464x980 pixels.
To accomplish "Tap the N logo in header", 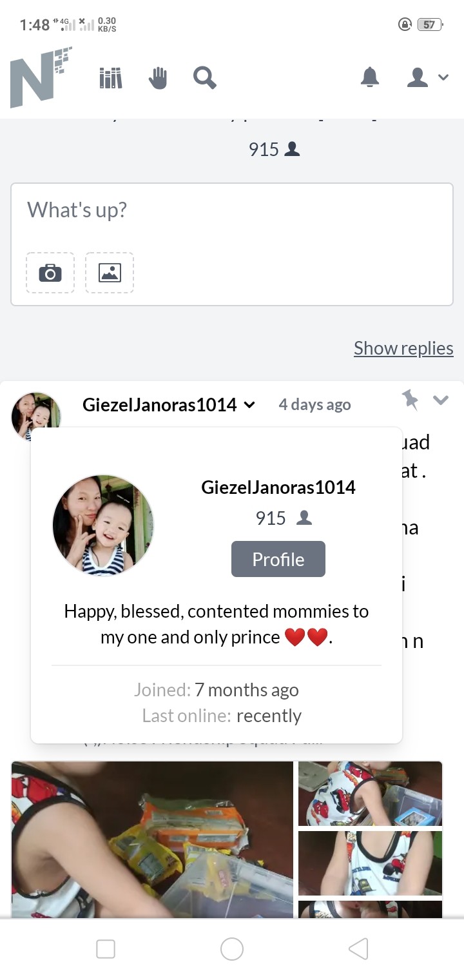I will coord(41,77).
